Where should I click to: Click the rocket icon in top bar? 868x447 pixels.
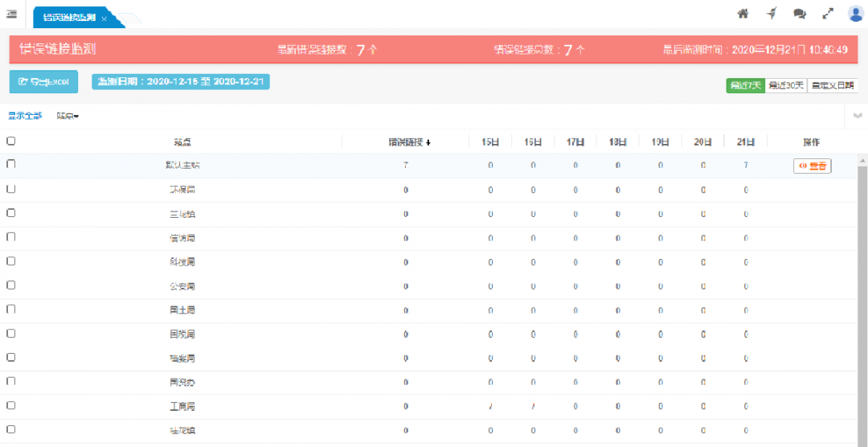(772, 14)
